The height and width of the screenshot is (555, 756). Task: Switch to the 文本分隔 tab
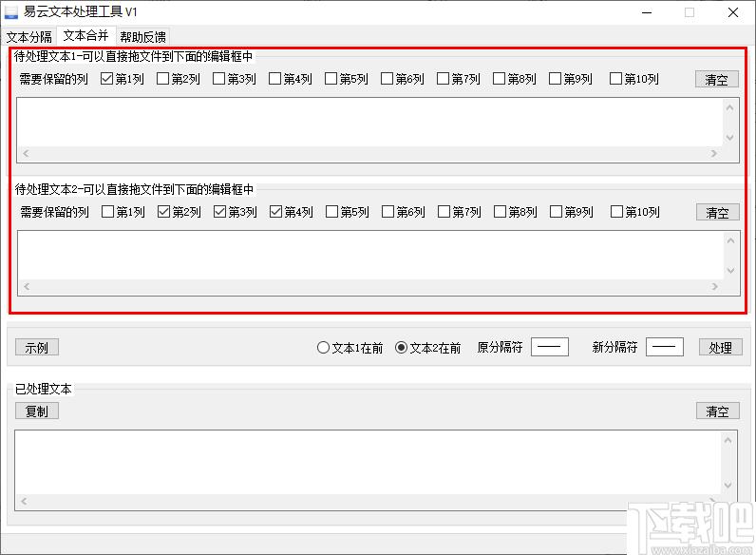pos(28,37)
